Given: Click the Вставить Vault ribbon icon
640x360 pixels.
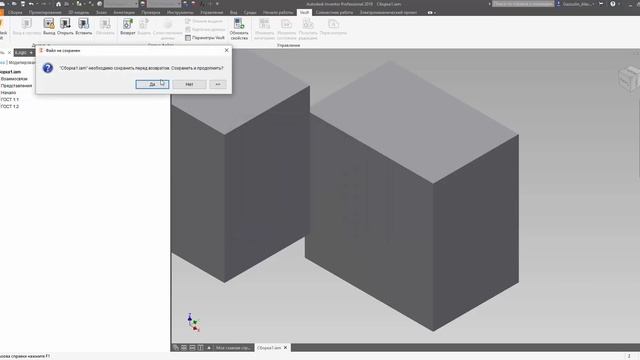Looking at the screenshot, I should (x=83, y=27).
